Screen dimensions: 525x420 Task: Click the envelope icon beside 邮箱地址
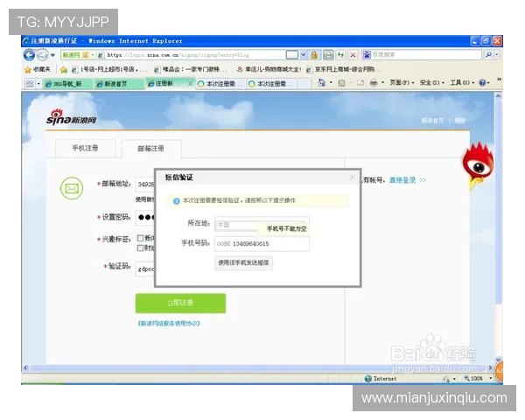pyautogui.click(x=72, y=188)
